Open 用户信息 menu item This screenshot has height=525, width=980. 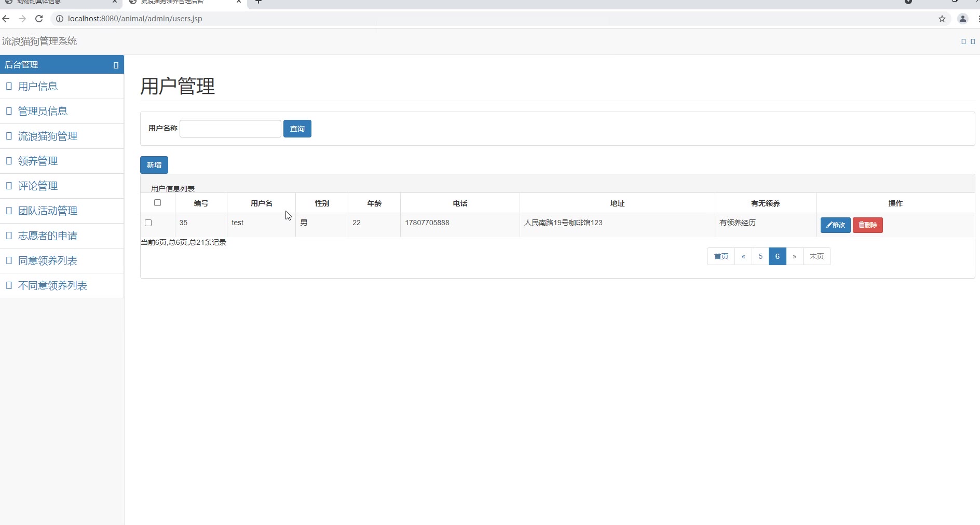point(38,86)
